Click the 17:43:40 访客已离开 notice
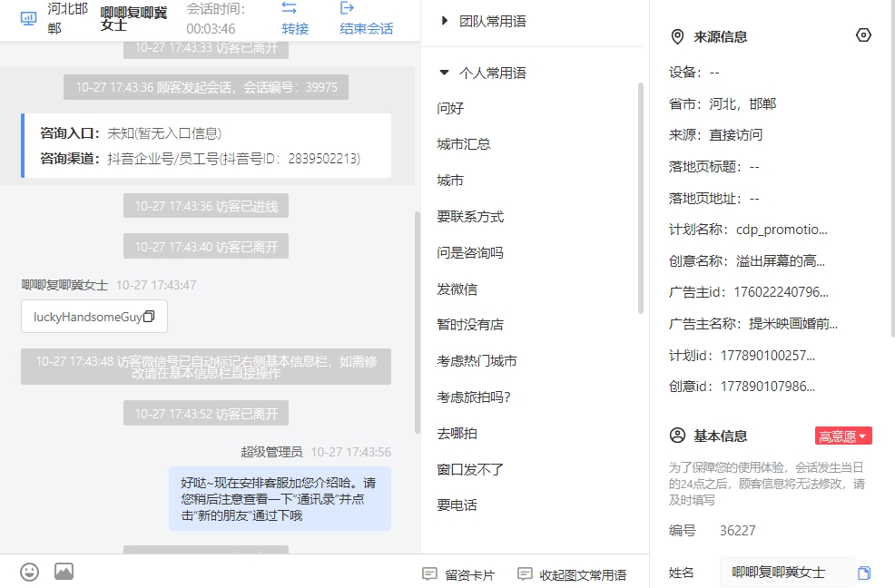The image size is (895, 588). tap(206, 247)
